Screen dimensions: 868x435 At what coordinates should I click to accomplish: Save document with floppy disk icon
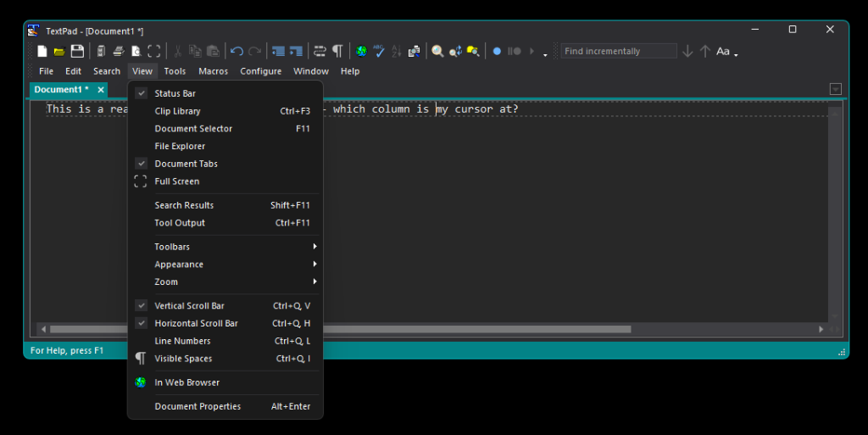[x=77, y=51]
